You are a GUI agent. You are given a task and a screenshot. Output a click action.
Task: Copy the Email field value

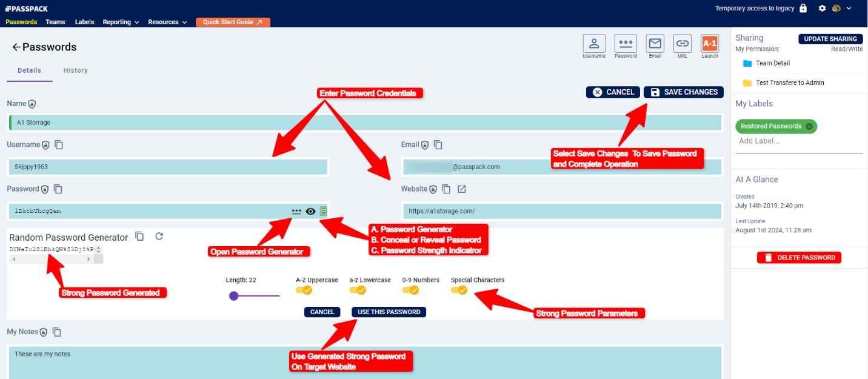pos(438,145)
